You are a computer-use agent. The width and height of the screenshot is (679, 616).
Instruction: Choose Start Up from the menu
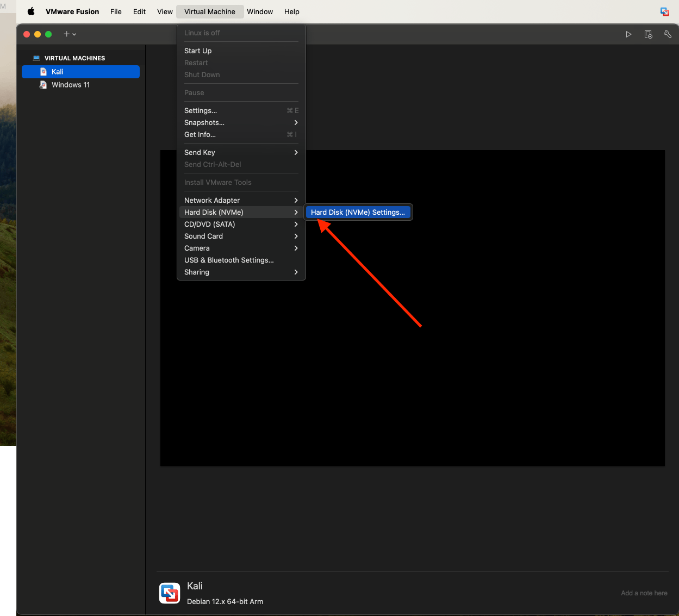[241, 51]
